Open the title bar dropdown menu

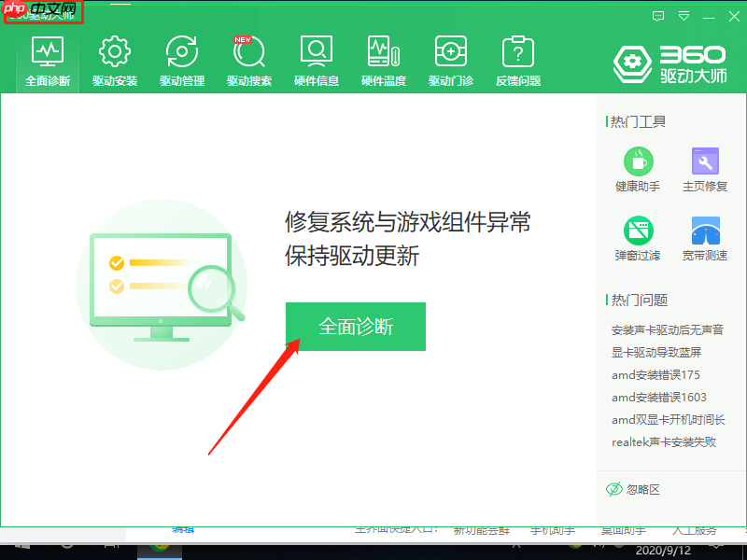click(684, 16)
